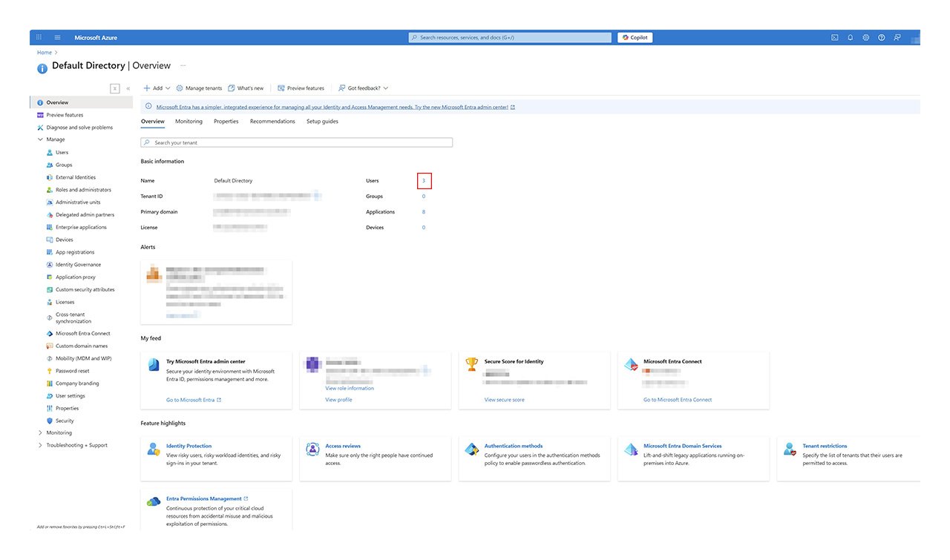
Task: Expand Troubleshooting + Support section
Action: pos(40,445)
